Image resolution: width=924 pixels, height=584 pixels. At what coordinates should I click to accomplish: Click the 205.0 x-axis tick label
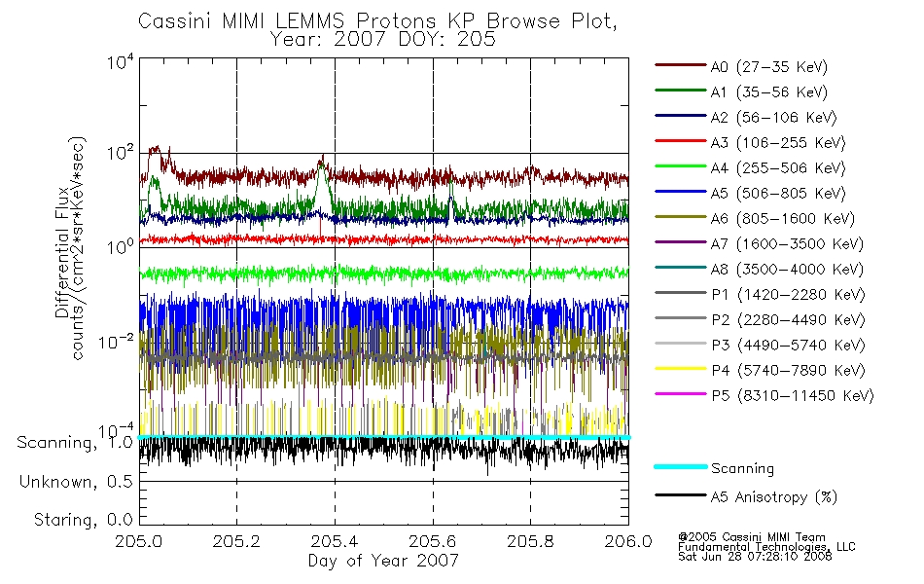point(139,541)
